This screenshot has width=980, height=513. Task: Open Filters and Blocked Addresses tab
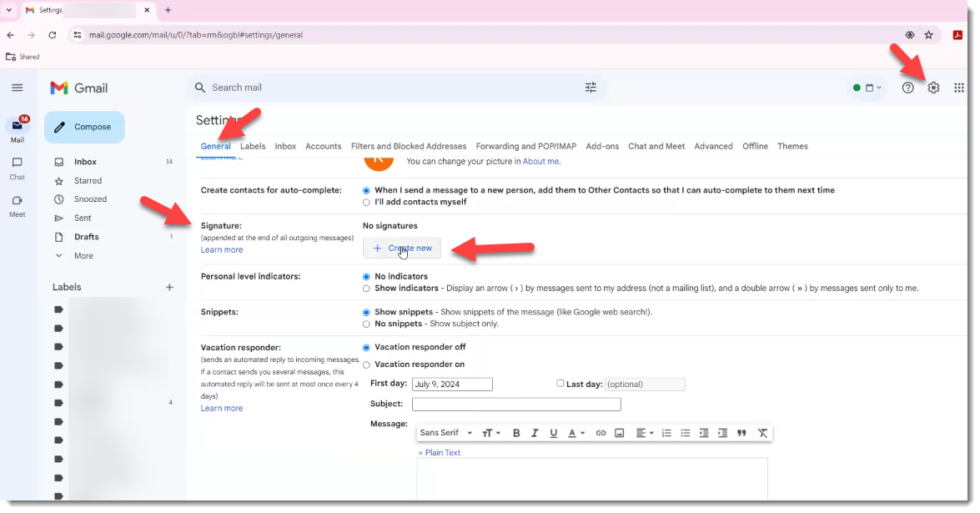[409, 146]
